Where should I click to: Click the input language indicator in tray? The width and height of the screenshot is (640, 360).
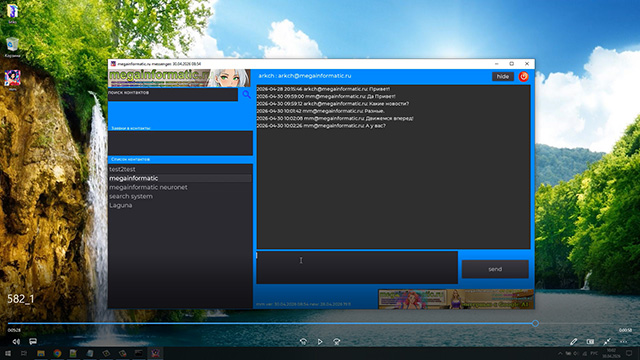[x=594, y=353]
